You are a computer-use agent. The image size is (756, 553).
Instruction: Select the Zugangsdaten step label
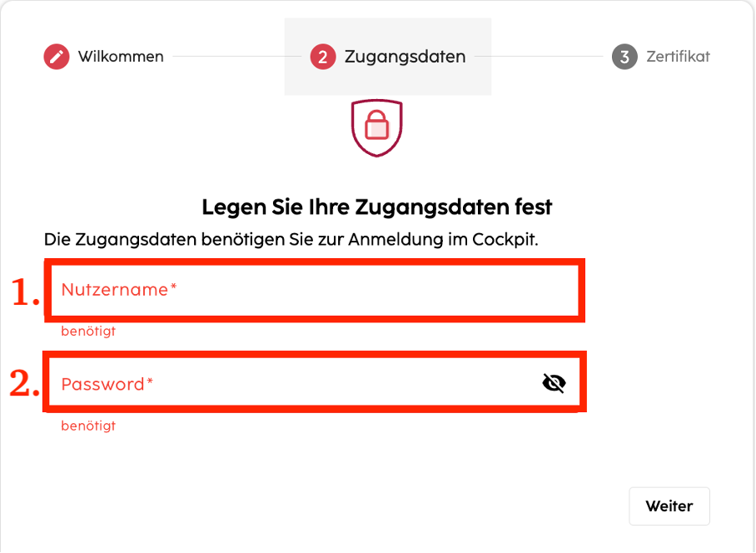tap(405, 57)
